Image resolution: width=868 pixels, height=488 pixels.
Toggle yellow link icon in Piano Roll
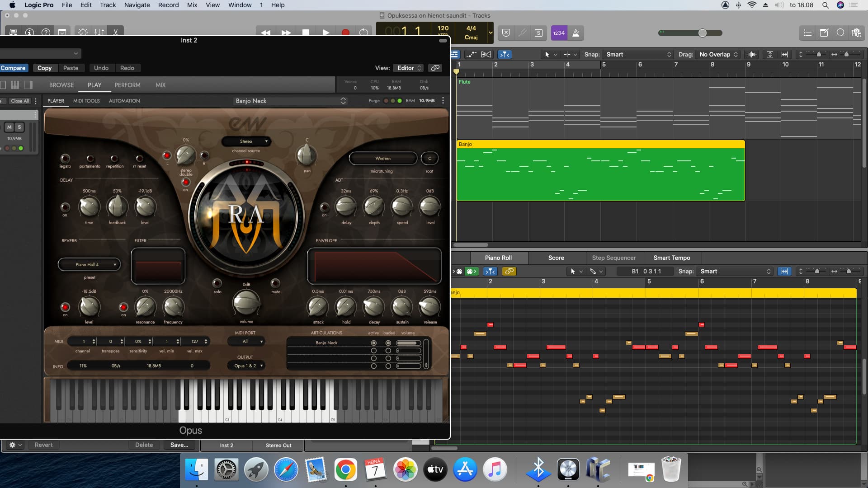pos(509,272)
